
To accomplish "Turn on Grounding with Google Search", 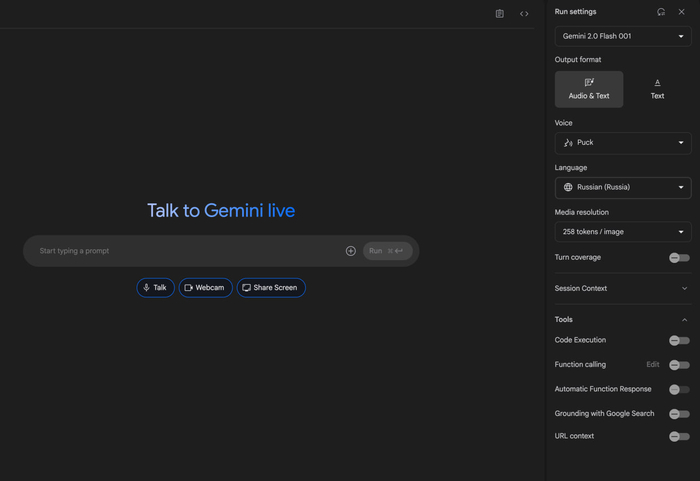I will [679, 414].
